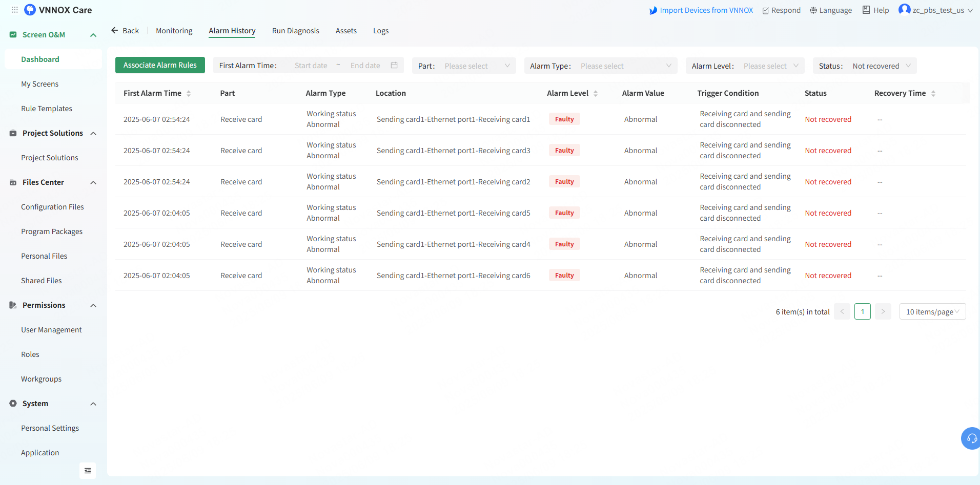Collapse the Files Center section
Screen dimensions: 980x485
93,182
